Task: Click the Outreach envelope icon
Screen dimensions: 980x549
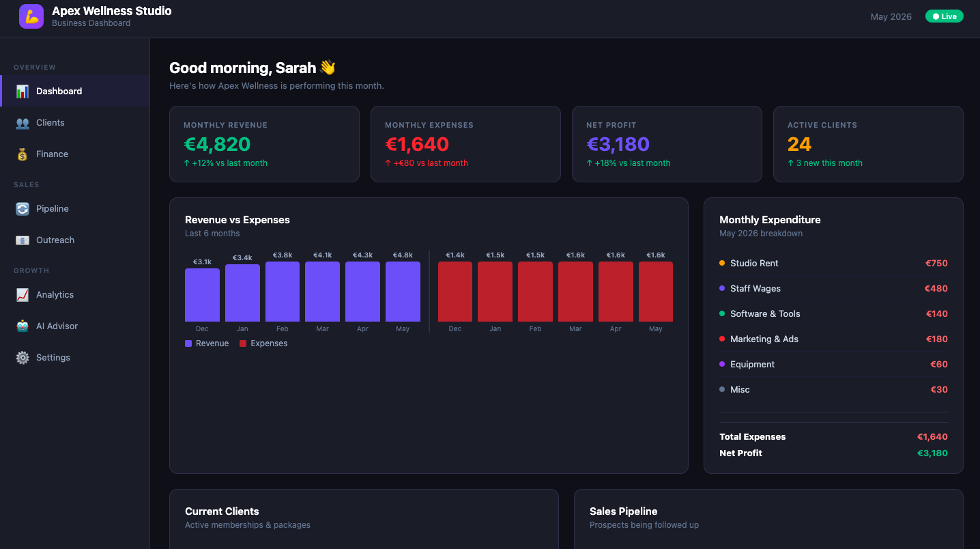Action: pyautogui.click(x=23, y=240)
